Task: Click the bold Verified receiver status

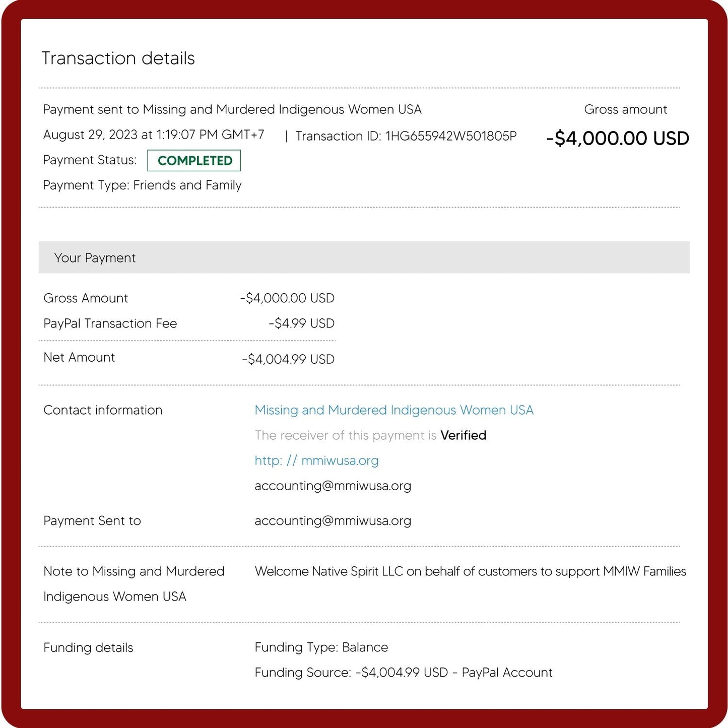Action: pos(463,435)
